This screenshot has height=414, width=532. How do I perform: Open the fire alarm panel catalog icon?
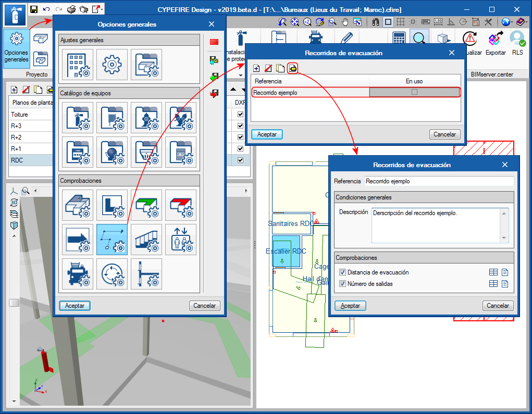pos(78,152)
